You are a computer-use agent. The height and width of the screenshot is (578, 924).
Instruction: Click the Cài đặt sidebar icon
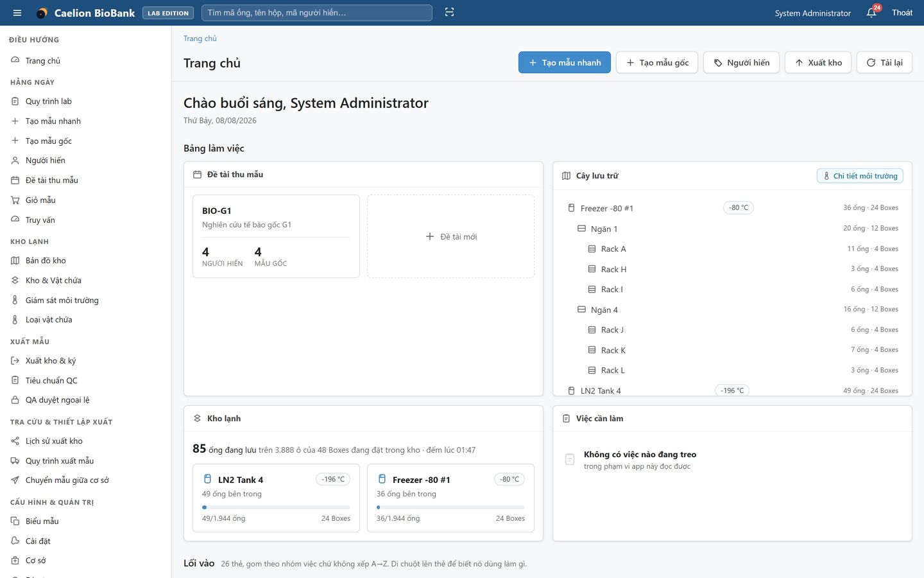15,541
